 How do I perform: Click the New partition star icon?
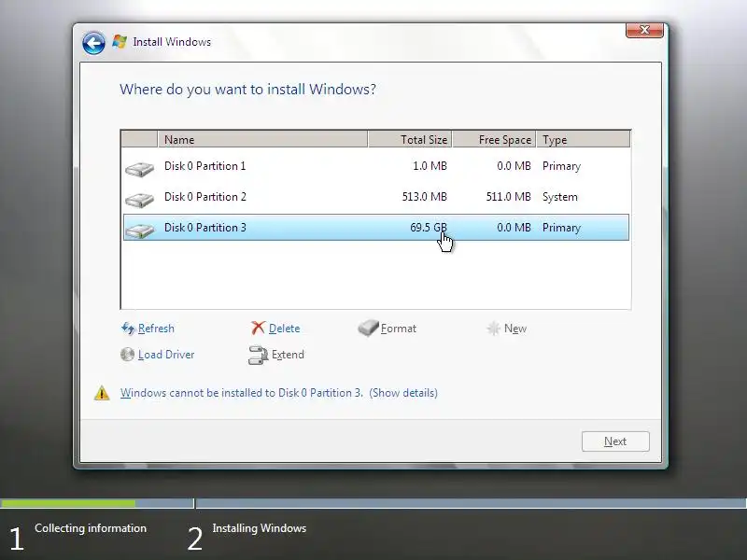pyautogui.click(x=493, y=329)
